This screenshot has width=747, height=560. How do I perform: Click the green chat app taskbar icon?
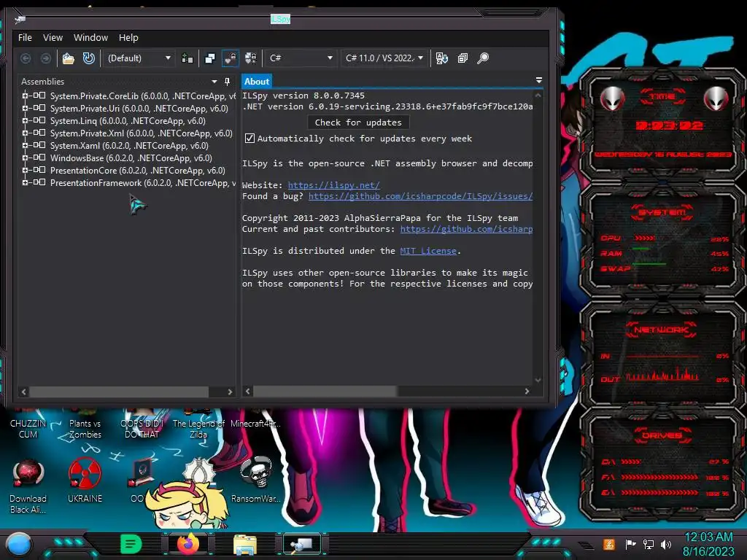click(x=131, y=543)
